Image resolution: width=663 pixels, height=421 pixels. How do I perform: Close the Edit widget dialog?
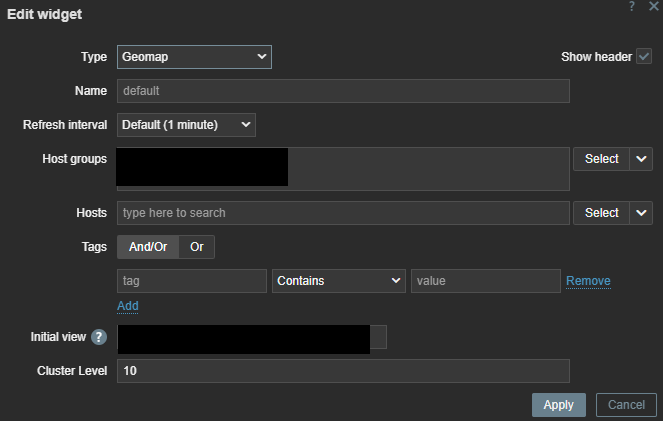[x=654, y=6]
